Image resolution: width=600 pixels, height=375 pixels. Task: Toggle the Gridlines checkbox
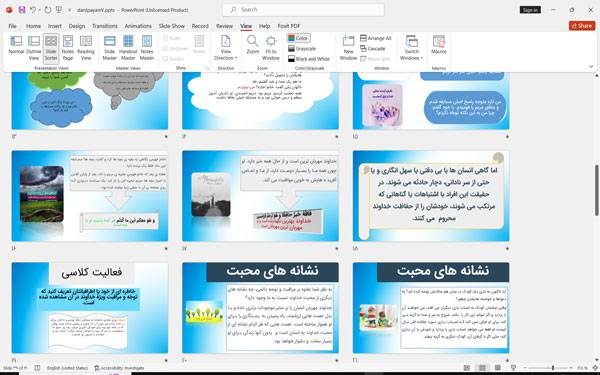click(175, 49)
